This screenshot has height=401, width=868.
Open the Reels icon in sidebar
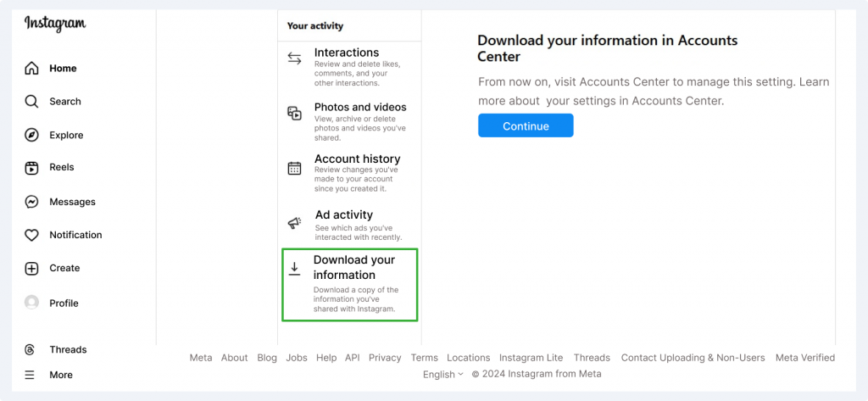click(31, 168)
